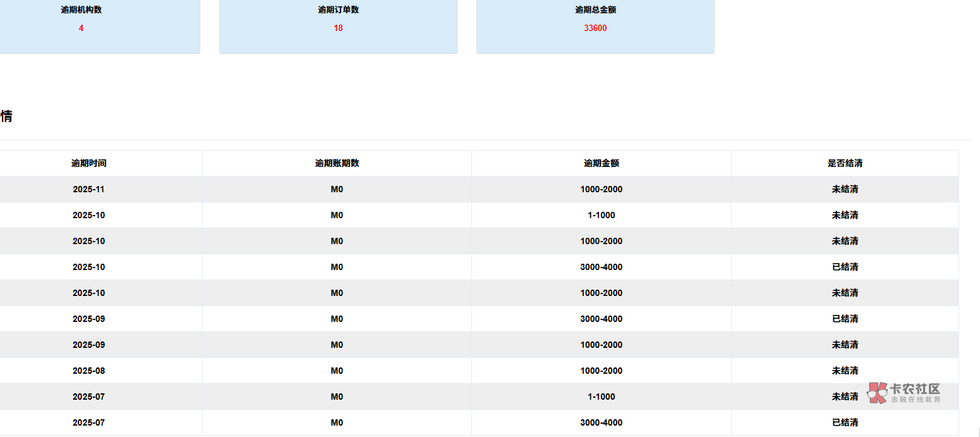Sort by the 逾期时间 column header
Image resolution: width=980 pixels, height=437 pixels.
[x=88, y=163]
